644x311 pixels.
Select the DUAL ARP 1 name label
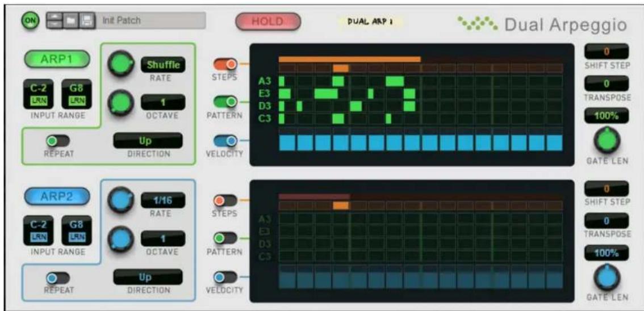pos(369,22)
